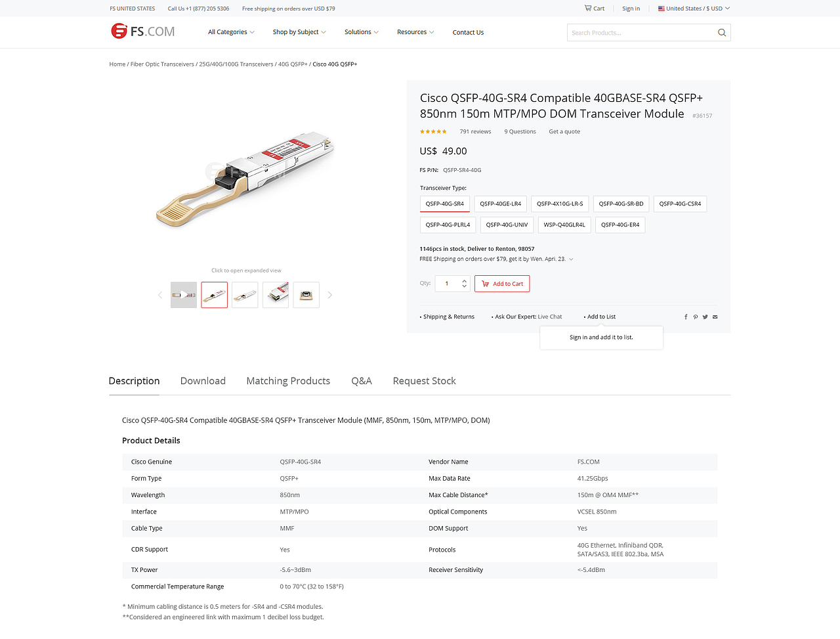The image size is (840, 639).
Task: Share product via email icon
Action: click(x=715, y=317)
